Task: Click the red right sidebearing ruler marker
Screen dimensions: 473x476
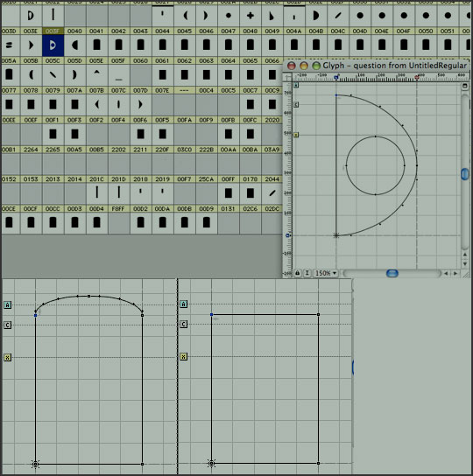Action: (417, 78)
